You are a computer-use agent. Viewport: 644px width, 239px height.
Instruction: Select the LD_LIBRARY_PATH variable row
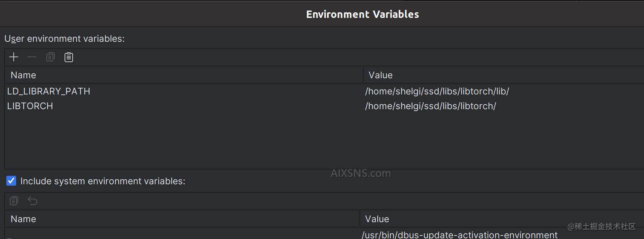pos(49,91)
